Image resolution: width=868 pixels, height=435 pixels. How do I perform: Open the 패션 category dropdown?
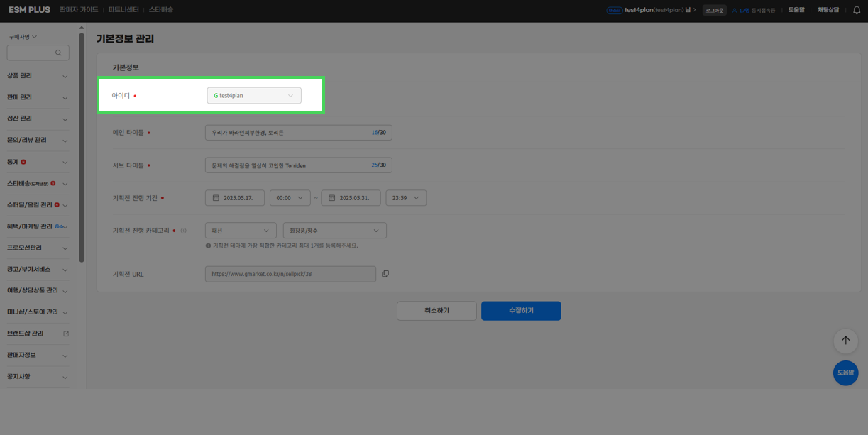[241, 231]
